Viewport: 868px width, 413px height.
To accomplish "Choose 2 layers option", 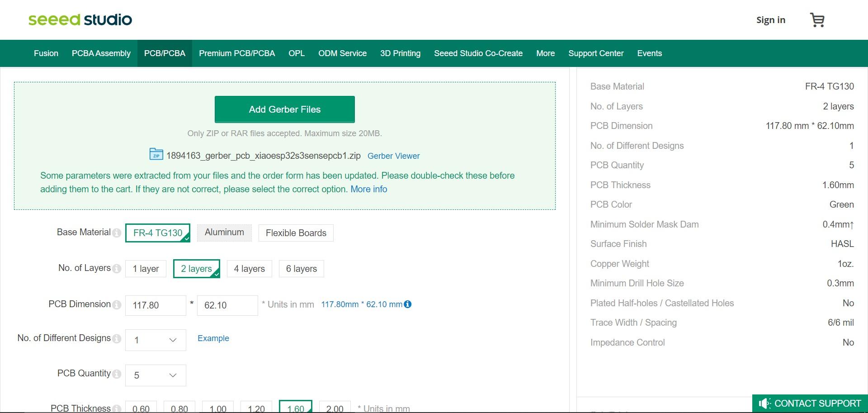I will (197, 269).
